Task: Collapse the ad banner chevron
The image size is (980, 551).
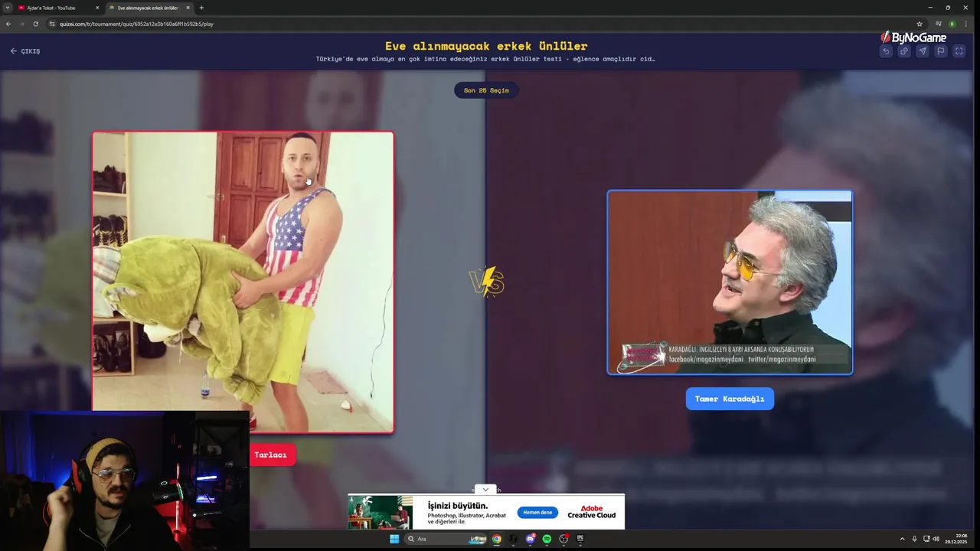Action: [x=485, y=490]
